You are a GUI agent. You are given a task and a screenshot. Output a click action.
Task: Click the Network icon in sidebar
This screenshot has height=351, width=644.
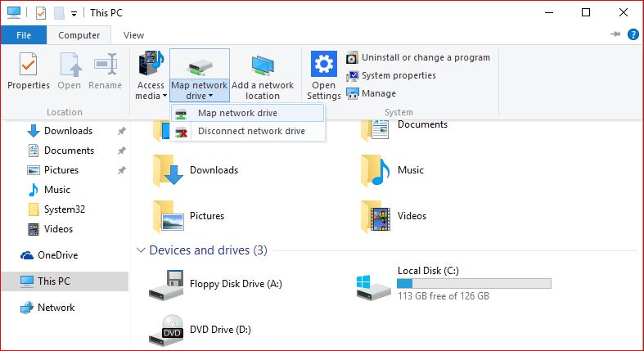pyautogui.click(x=27, y=308)
